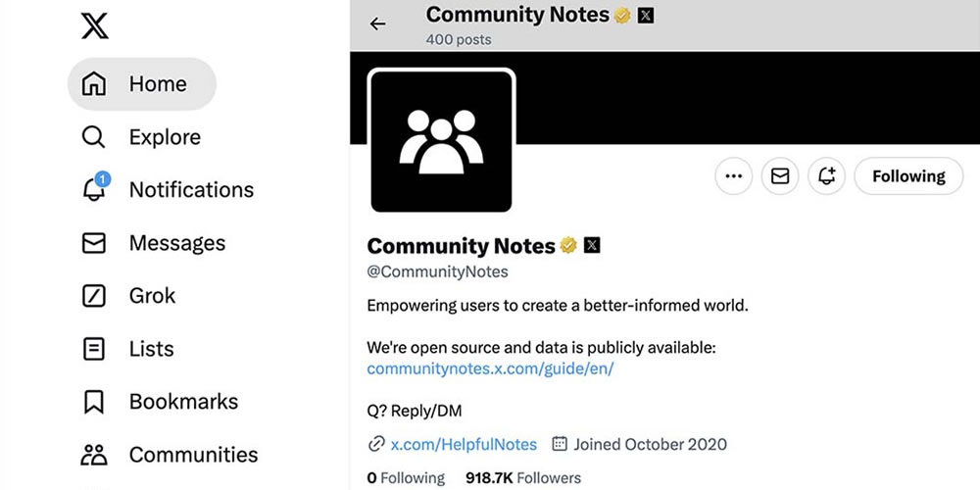View the 0 Following list

click(406, 478)
